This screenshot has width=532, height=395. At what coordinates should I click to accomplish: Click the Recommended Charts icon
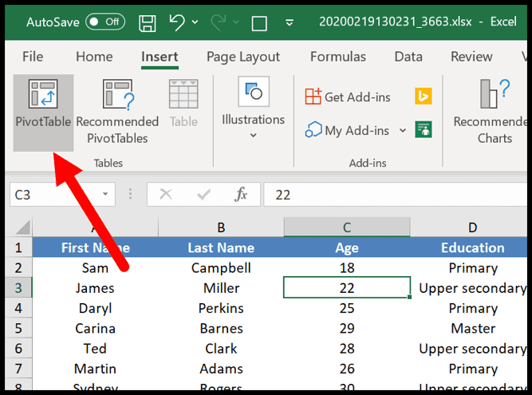tap(495, 94)
